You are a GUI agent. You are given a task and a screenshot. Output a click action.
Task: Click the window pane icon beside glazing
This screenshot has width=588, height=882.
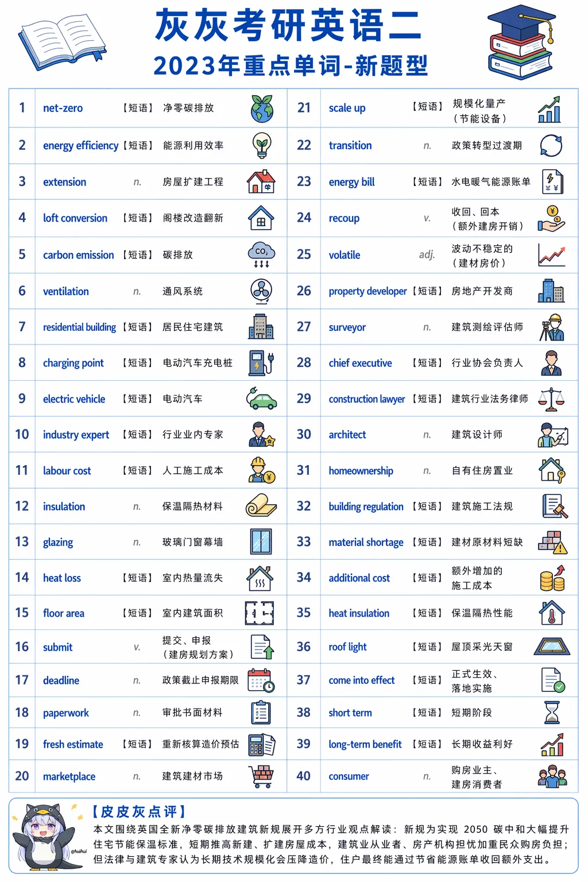[x=261, y=541]
